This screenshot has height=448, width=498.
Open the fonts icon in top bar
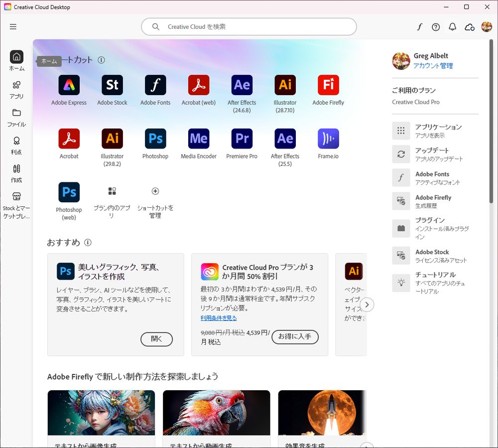(x=419, y=27)
